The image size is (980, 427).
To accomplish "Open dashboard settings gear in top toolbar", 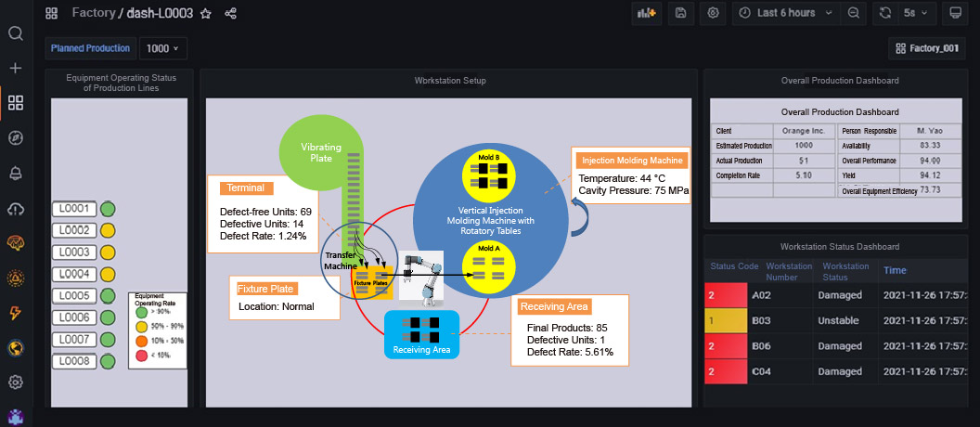I will (x=713, y=13).
